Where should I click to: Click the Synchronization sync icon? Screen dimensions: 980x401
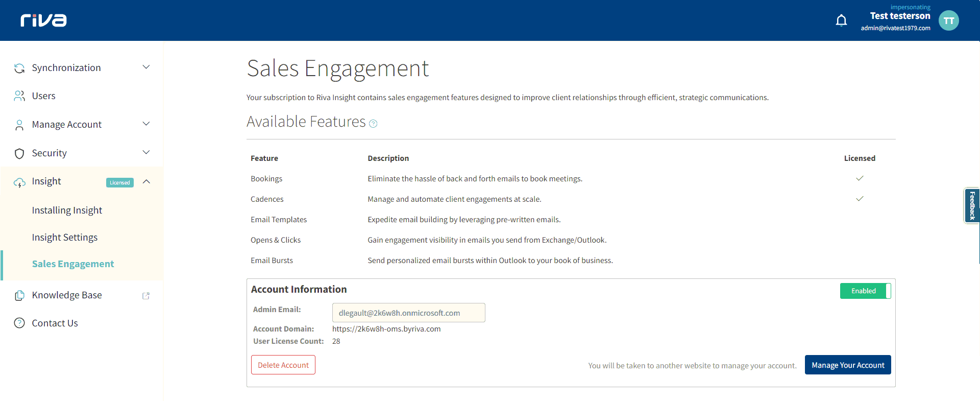19,68
